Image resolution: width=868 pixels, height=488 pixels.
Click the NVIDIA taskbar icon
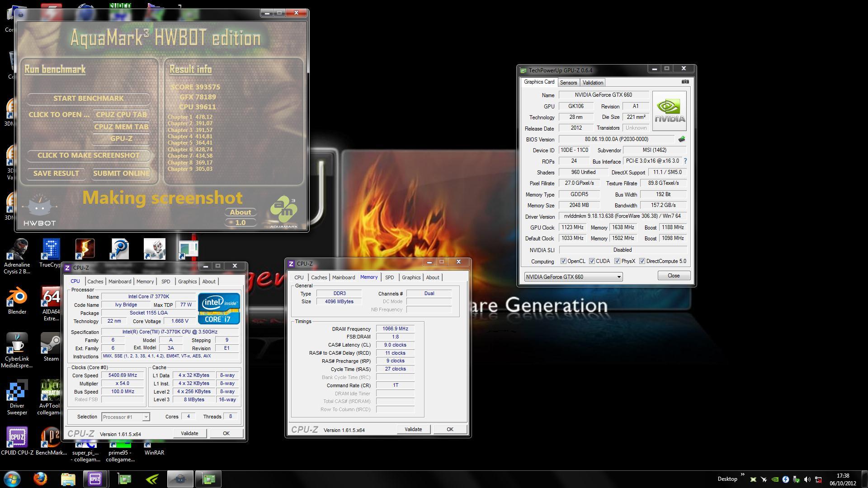click(x=152, y=479)
